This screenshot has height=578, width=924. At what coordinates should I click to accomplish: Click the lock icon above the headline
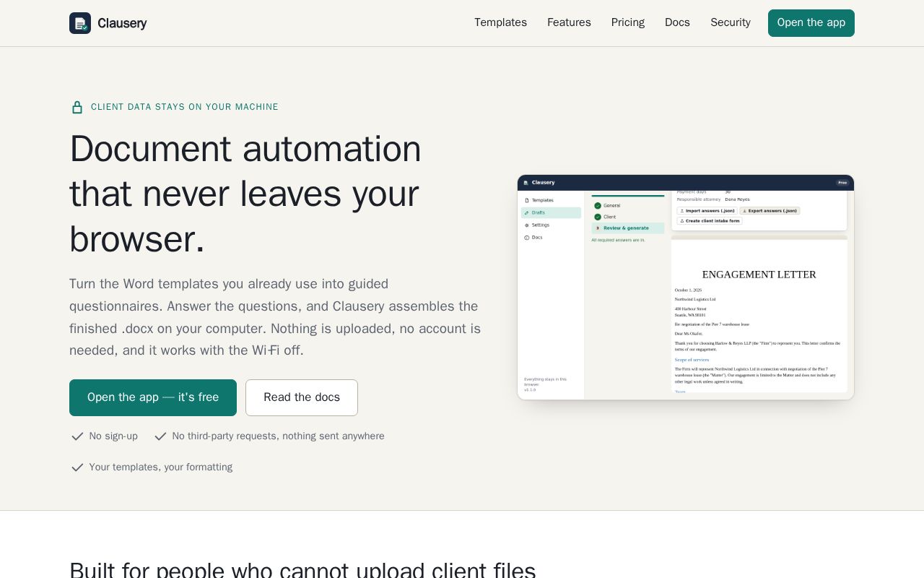[77, 107]
